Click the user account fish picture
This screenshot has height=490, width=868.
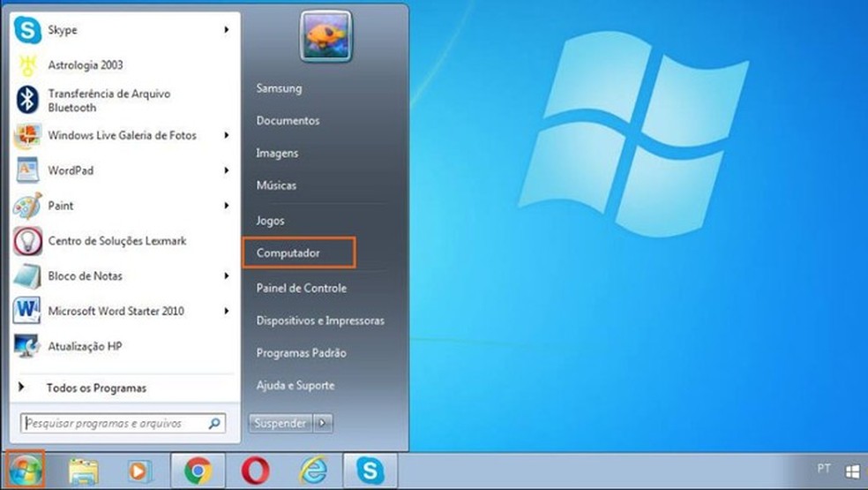(326, 36)
